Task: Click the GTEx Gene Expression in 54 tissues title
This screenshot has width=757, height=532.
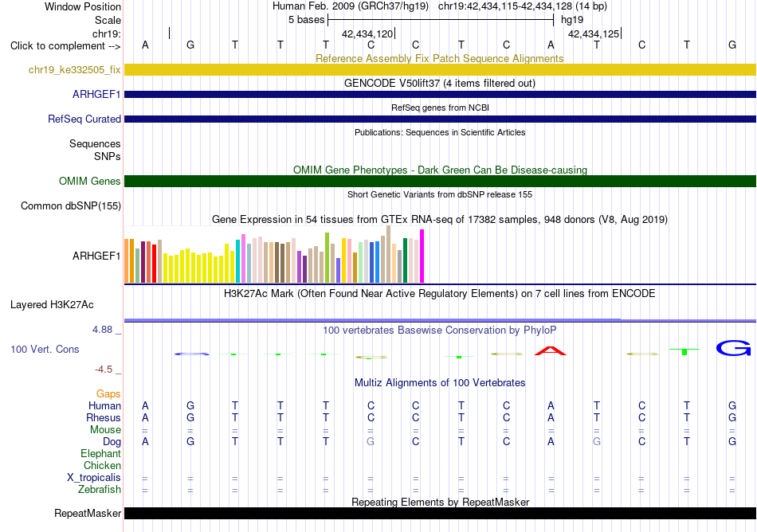Action: [440, 220]
